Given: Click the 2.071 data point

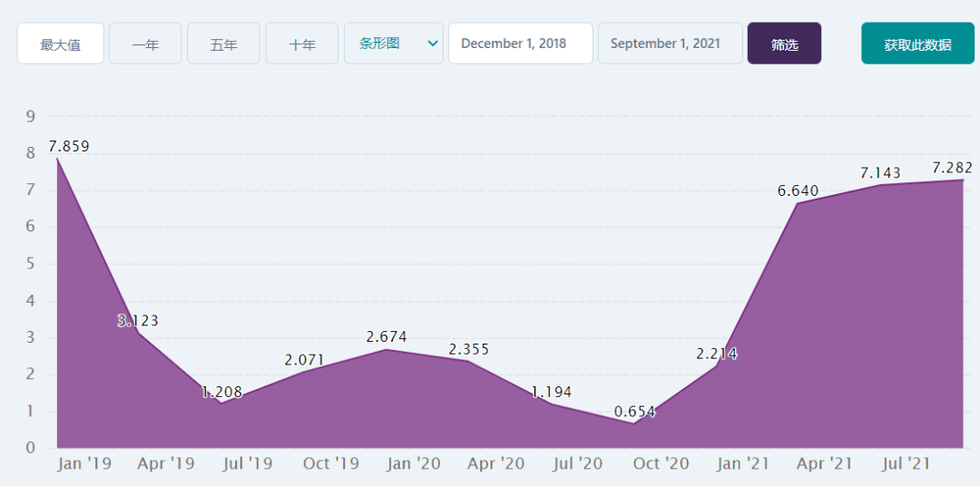Looking at the screenshot, I should click(x=303, y=372).
